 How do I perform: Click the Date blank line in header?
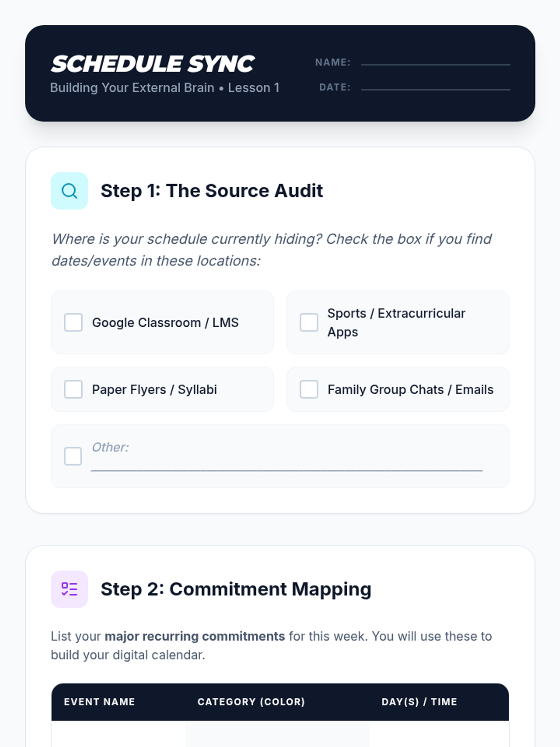[435, 87]
